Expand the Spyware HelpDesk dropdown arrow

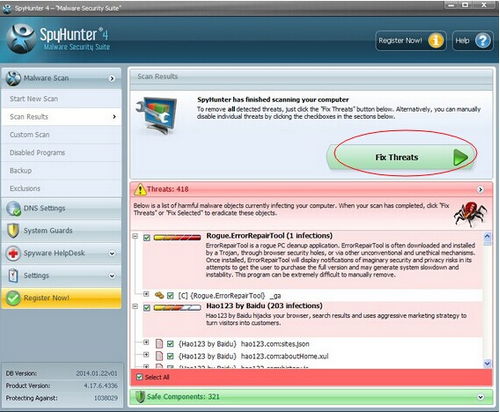click(x=112, y=254)
